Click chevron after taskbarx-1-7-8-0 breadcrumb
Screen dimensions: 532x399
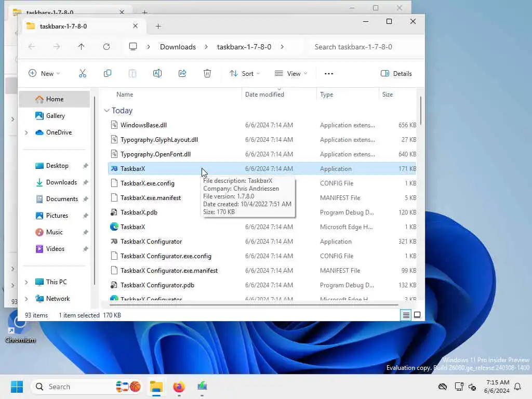[282, 47]
